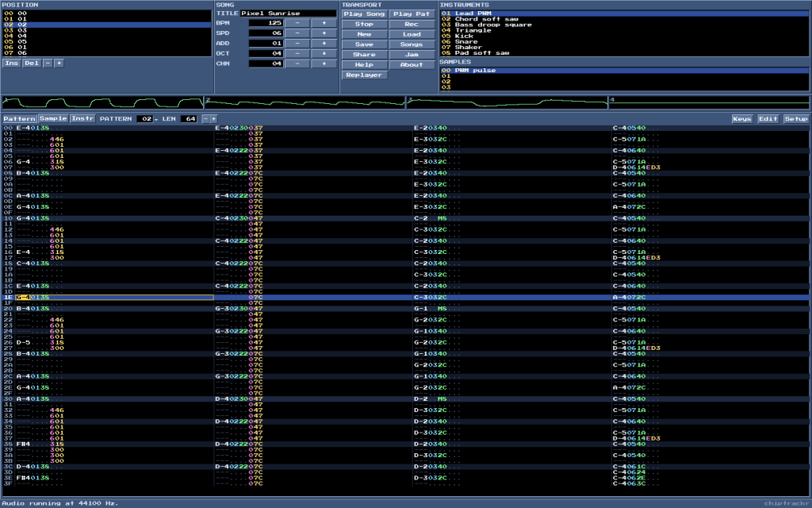Insert a position with Ins
The width and height of the screenshot is (812, 508).
pyautogui.click(x=11, y=63)
